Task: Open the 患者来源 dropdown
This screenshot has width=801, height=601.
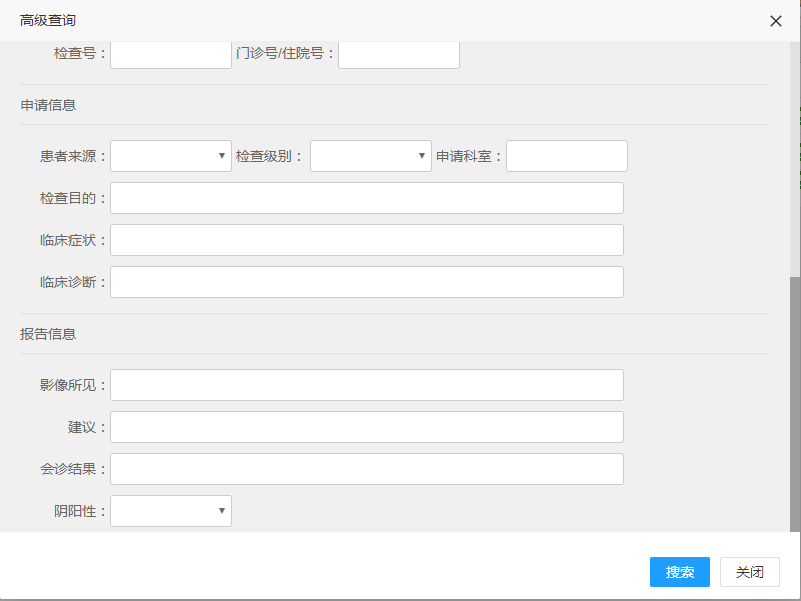Action: coord(170,156)
